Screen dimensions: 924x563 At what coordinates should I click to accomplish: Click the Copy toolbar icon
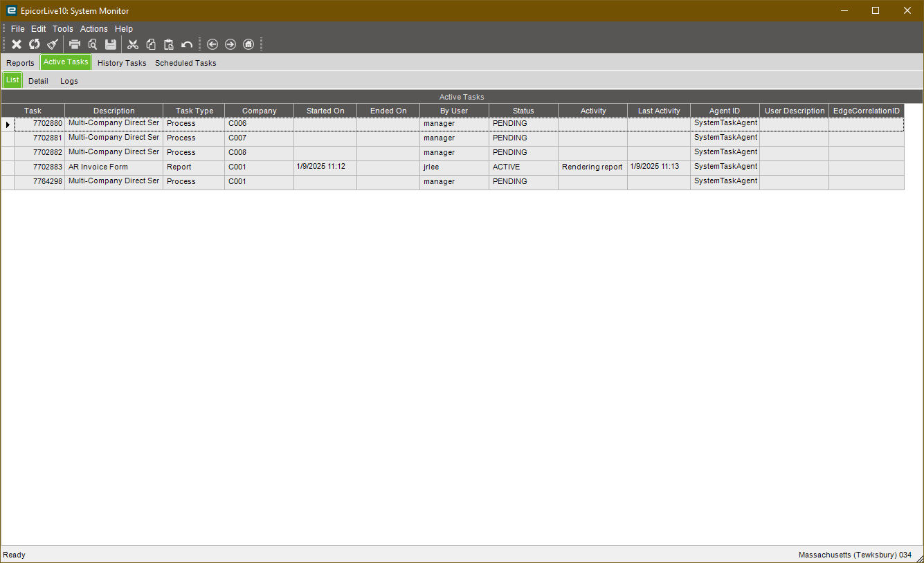click(151, 44)
